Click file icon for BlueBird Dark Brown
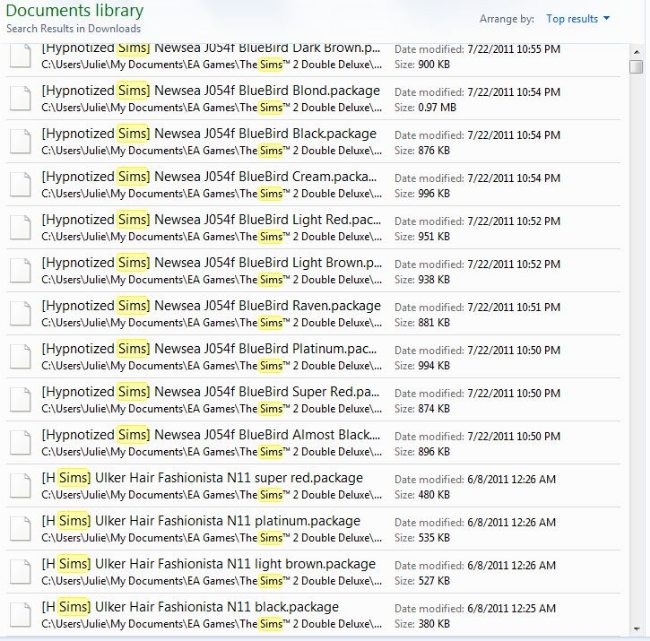The height and width of the screenshot is (641, 650). tap(21, 56)
